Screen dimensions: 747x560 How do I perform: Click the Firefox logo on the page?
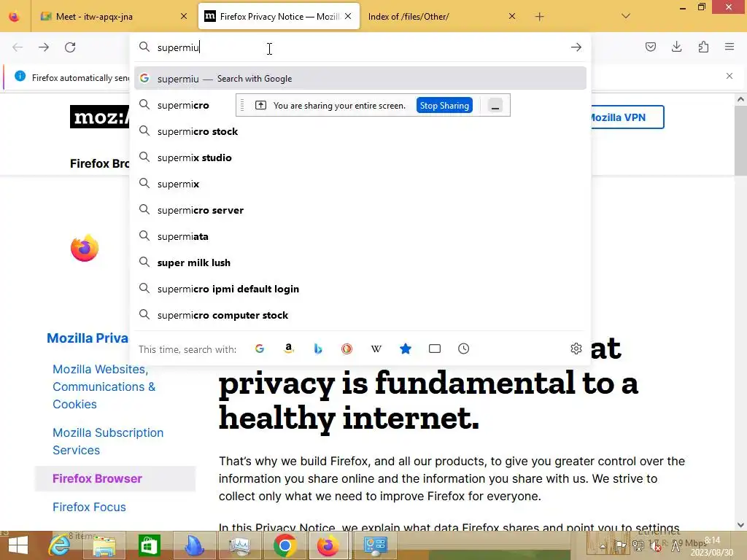tap(85, 248)
